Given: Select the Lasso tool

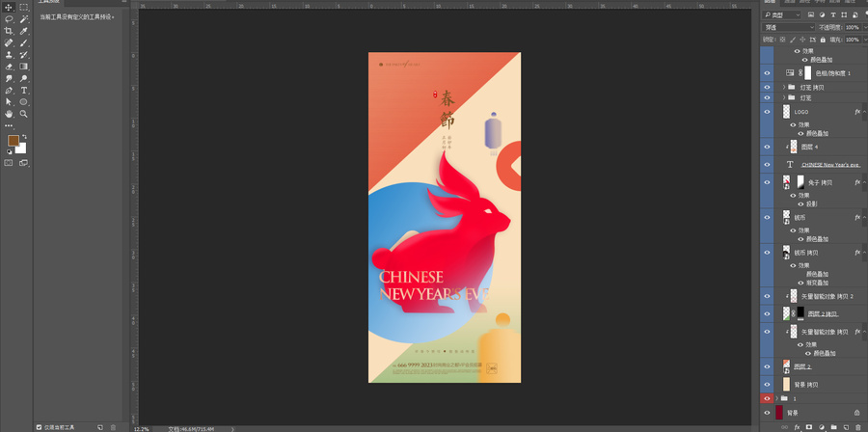Looking at the screenshot, I should point(9,19).
